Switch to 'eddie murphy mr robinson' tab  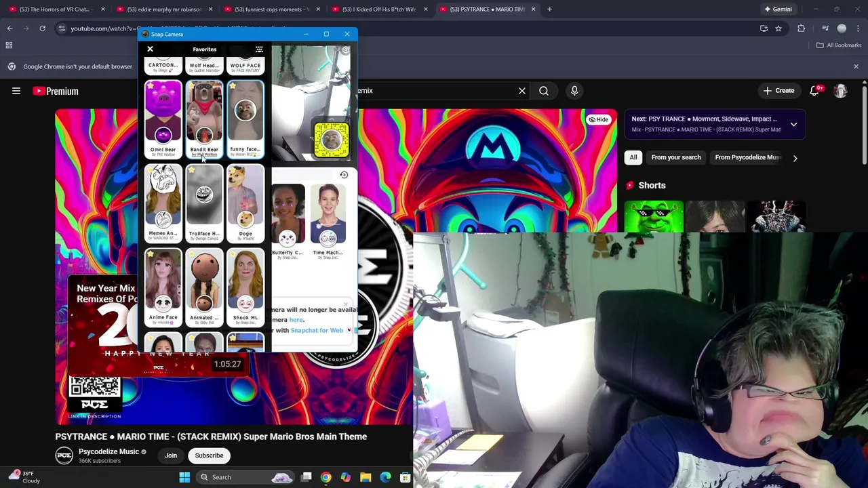(165, 9)
